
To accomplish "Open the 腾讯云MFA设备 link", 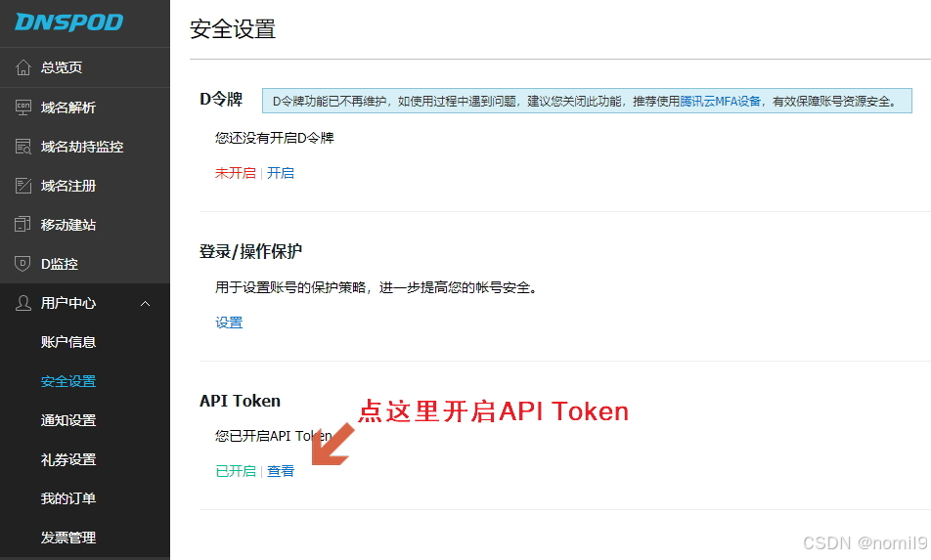I will point(720,102).
